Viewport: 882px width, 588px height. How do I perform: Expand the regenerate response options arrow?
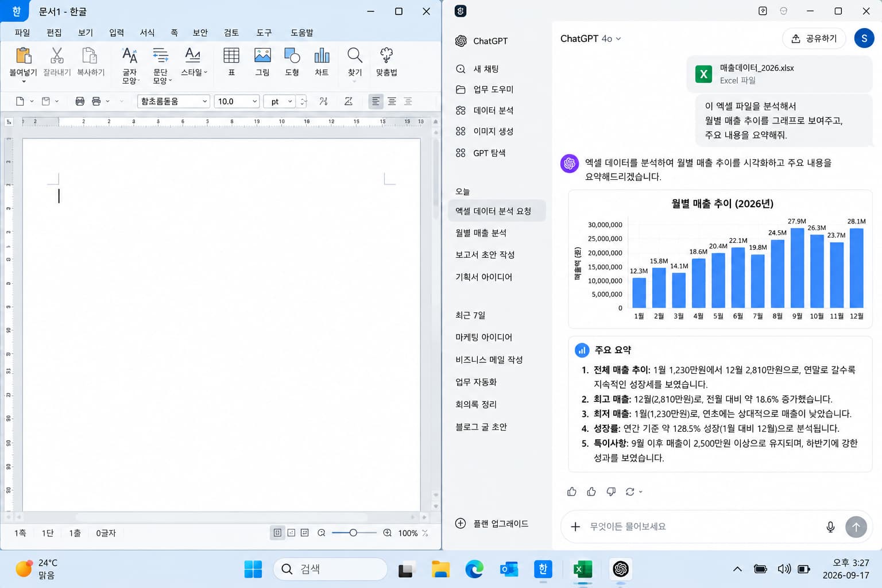click(x=641, y=492)
